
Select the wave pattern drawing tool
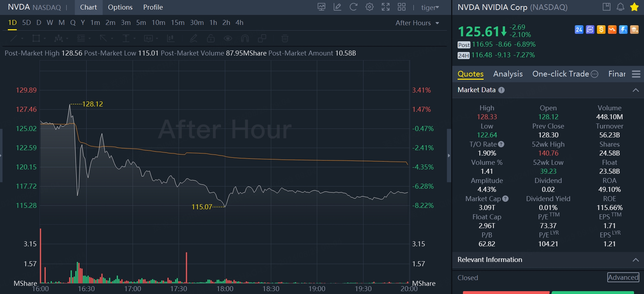(58, 38)
